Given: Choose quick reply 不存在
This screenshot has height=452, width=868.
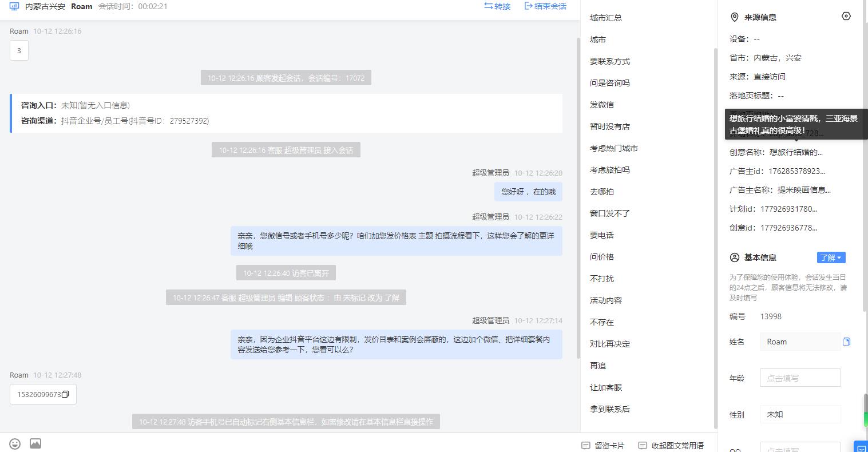Looking at the screenshot, I should point(602,322).
